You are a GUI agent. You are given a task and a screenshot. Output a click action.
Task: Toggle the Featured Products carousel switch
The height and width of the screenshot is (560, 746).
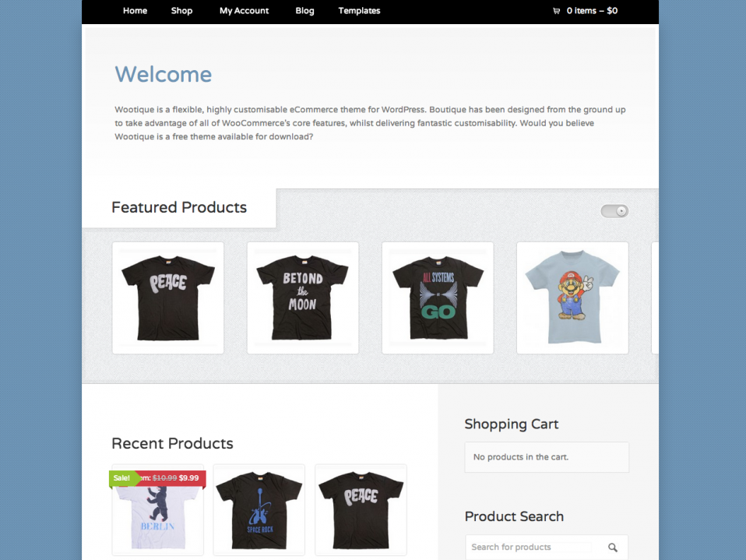click(614, 211)
